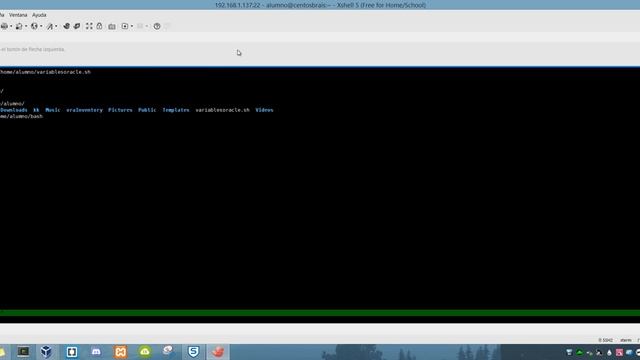Click the green arrow system tray icon
This screenshot has width=640, height=360.
pos(579,352)
